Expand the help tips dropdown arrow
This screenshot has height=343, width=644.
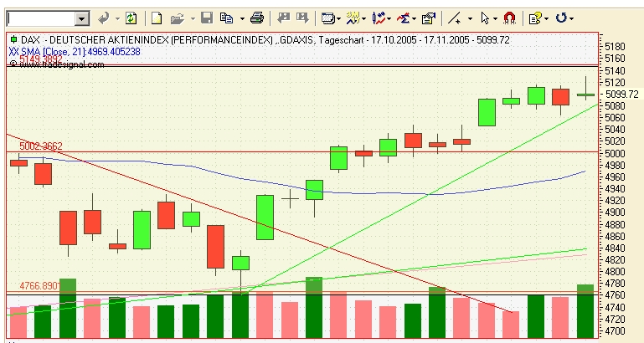click(546, 19)
